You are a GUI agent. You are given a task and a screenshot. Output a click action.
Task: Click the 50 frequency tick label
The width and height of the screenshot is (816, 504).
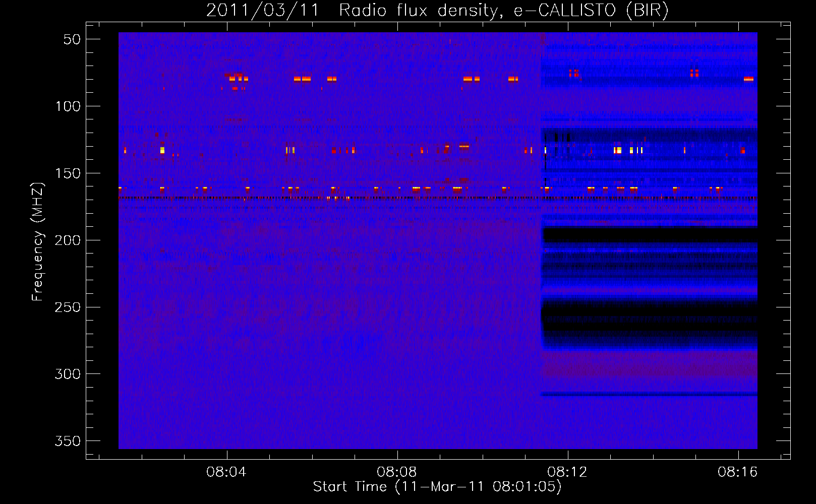click(72, 39)
